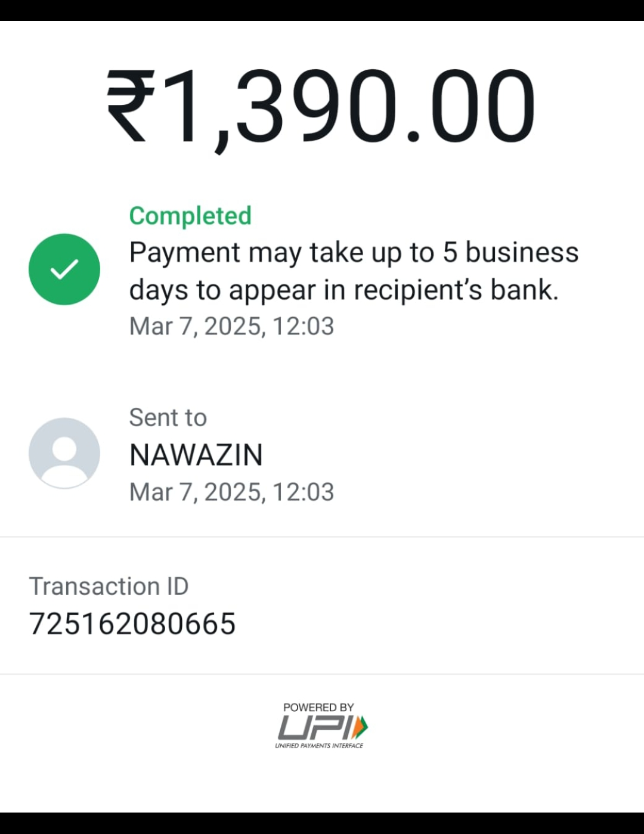Tap the divider line above Transaction ID

point(322,537)
